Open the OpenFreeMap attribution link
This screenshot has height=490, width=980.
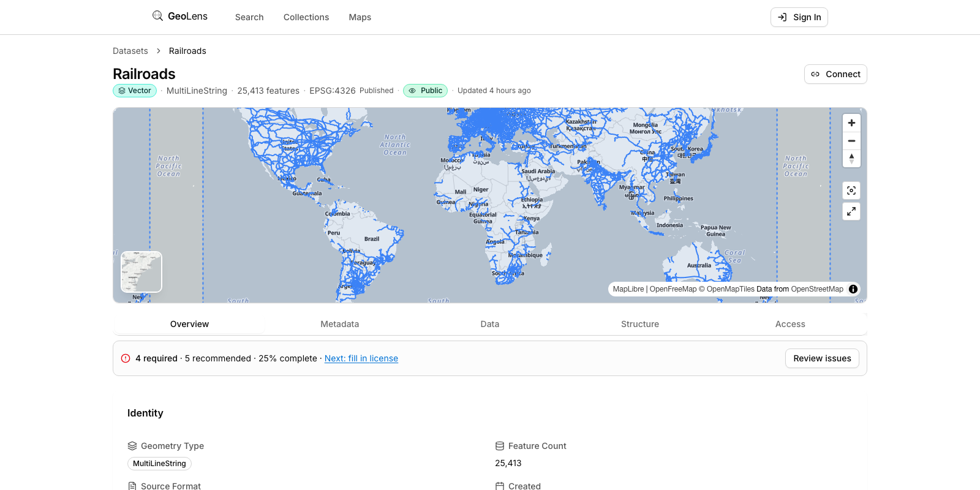tap(673, 289)
